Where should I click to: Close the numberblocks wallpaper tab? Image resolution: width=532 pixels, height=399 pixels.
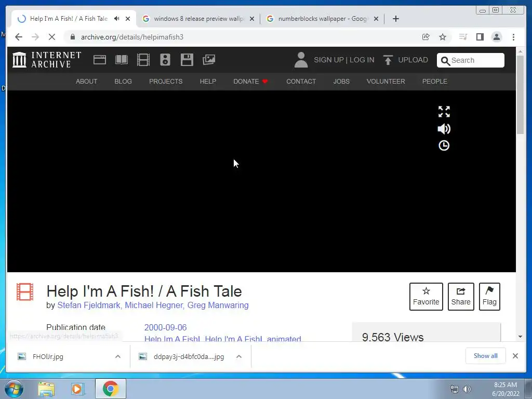tap(376, 19)
